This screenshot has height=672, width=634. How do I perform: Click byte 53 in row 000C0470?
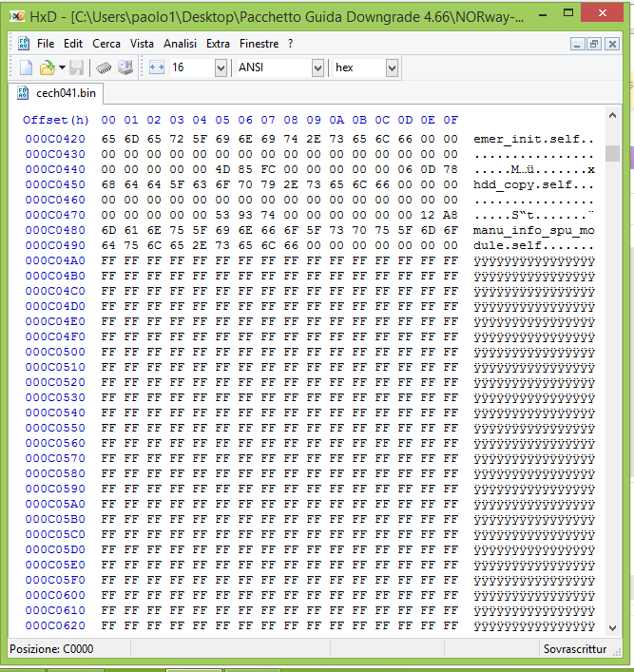click(222, 215)
